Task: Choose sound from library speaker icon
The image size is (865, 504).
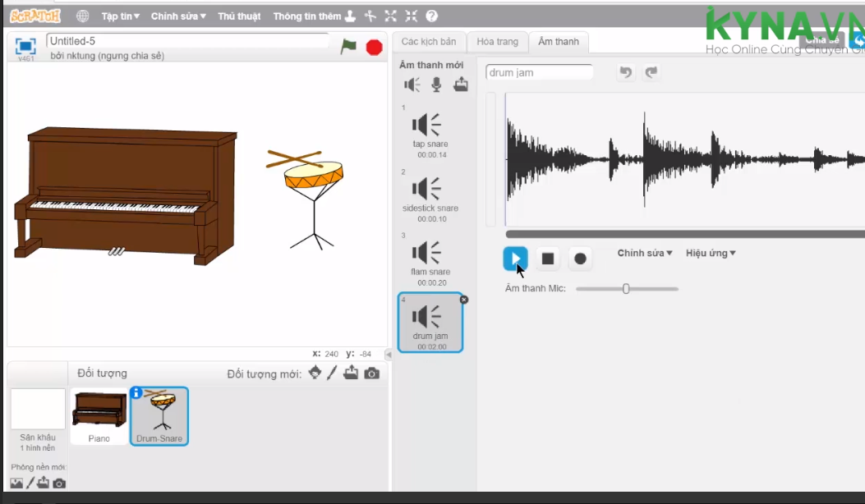Action: click(412, 85)
